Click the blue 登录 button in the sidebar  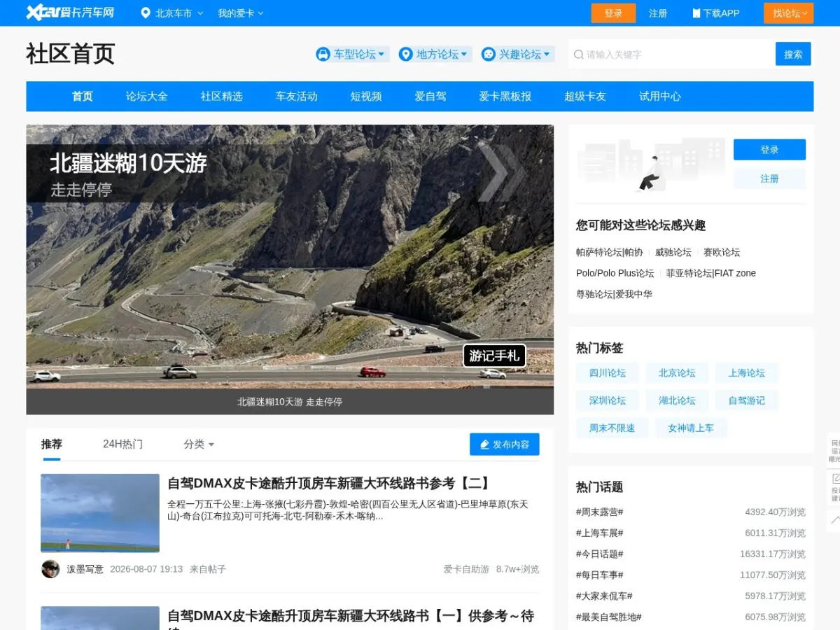coord(769,150)
